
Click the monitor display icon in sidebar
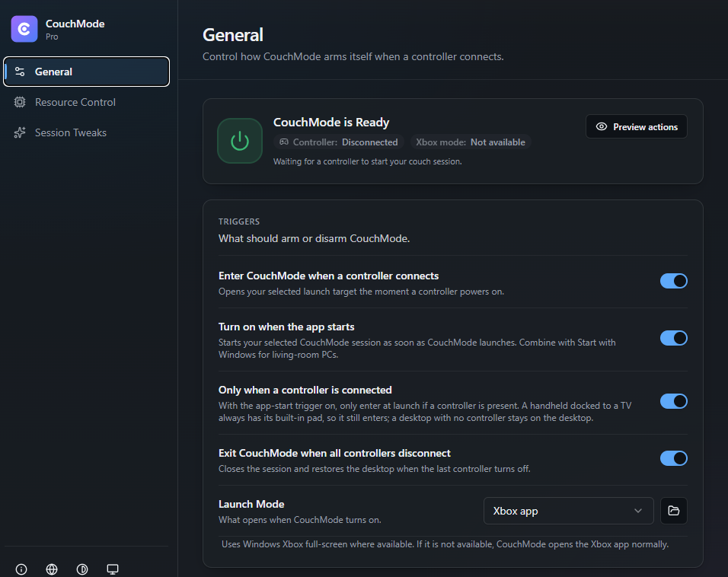113,569
